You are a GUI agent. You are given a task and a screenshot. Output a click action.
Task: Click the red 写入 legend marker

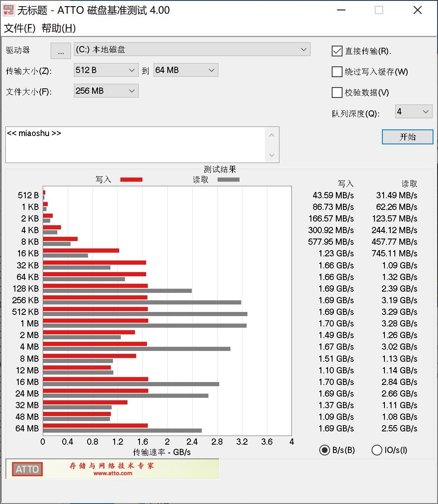[x=131, y=179]
